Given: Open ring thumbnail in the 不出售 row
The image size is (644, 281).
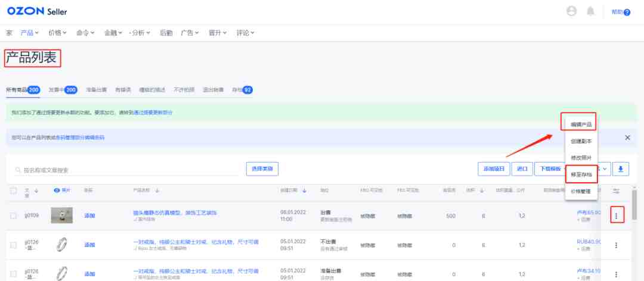Looking at the screenshot, I should [x=61, y=245].
